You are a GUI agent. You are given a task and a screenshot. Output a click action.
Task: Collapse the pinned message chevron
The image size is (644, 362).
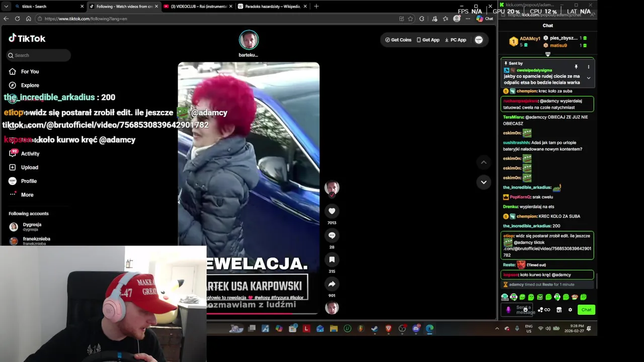[588, 78]
